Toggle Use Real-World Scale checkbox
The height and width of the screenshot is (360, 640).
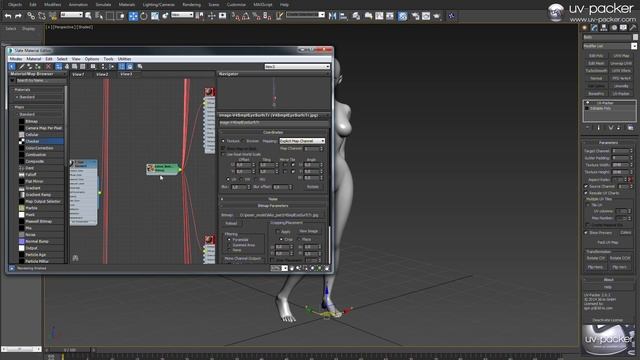(223, 155)
